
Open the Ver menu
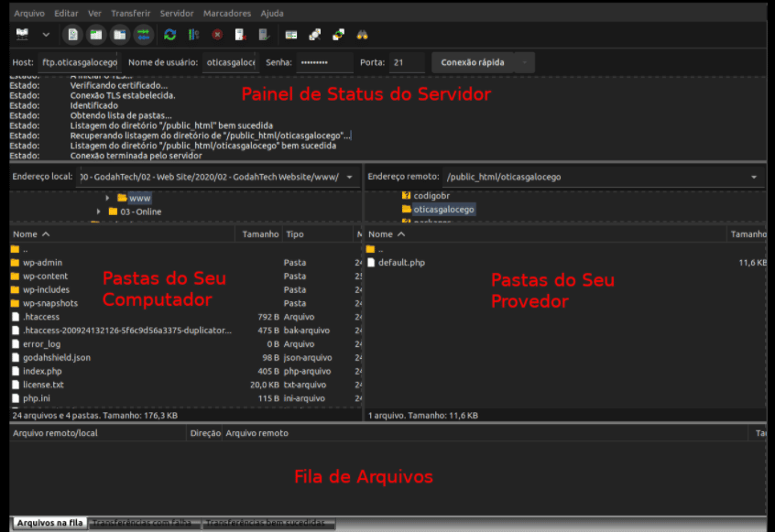tap(94, 14)
